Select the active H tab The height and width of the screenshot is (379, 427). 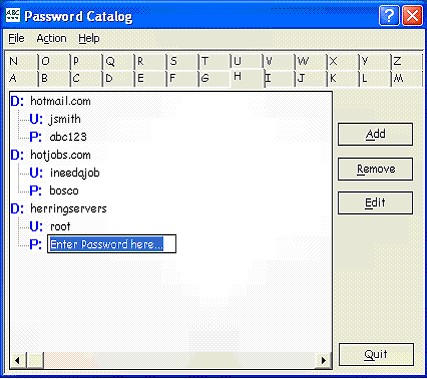point(247,78)
